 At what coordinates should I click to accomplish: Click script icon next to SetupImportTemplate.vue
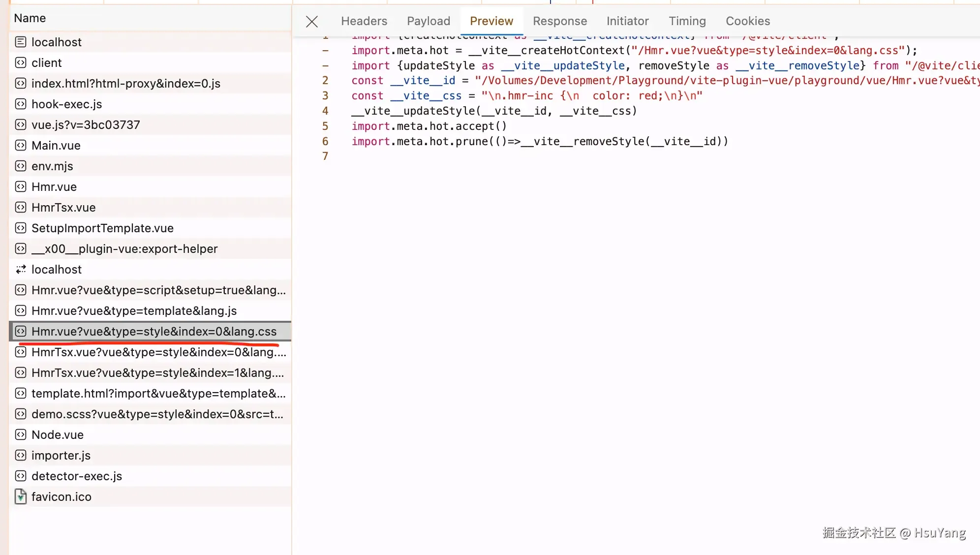[x=21, y=228]
